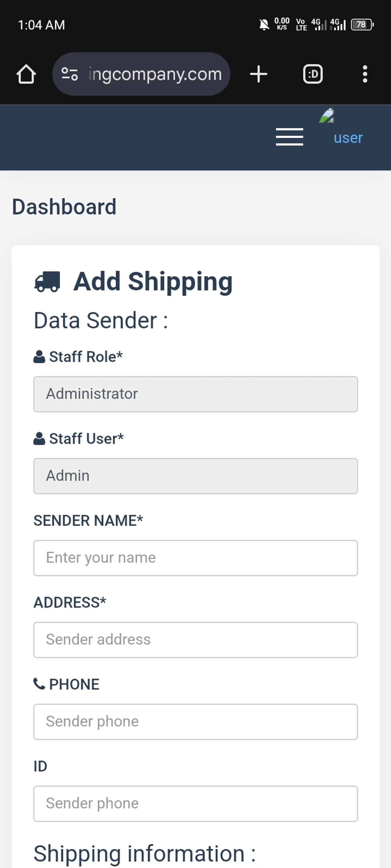Tap the browser home icon
391x868 pixels.
(x=26, y=74)
